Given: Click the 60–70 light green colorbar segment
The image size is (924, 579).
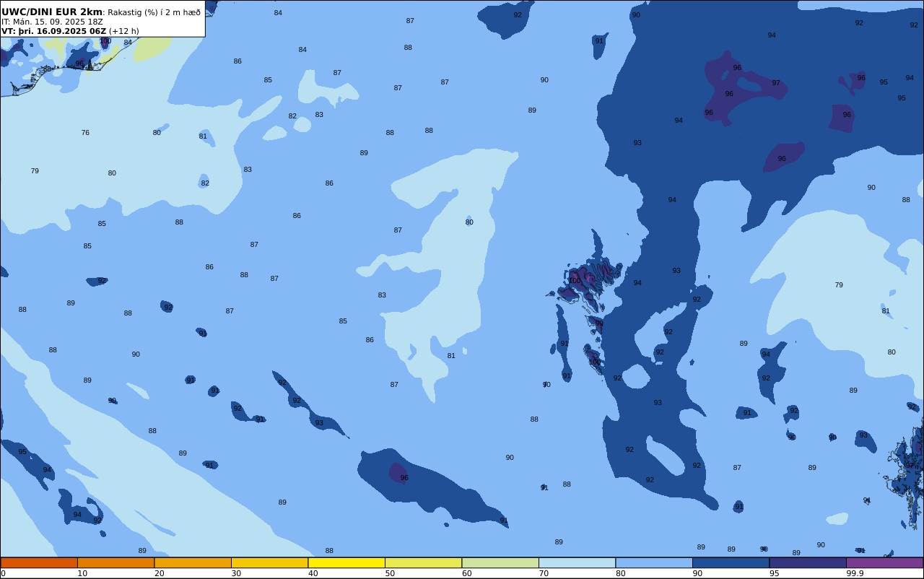Looking at the screenshot, I should coord(500,562).
